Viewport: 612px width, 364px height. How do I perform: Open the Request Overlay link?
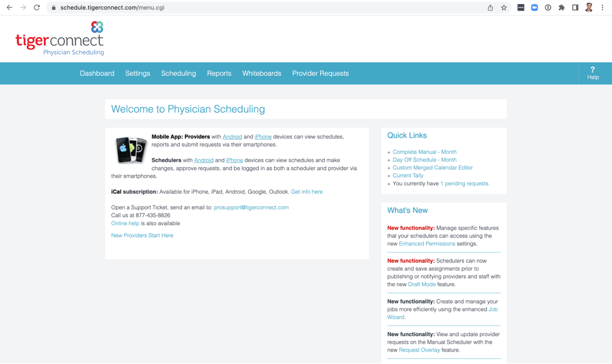(419, 350)
